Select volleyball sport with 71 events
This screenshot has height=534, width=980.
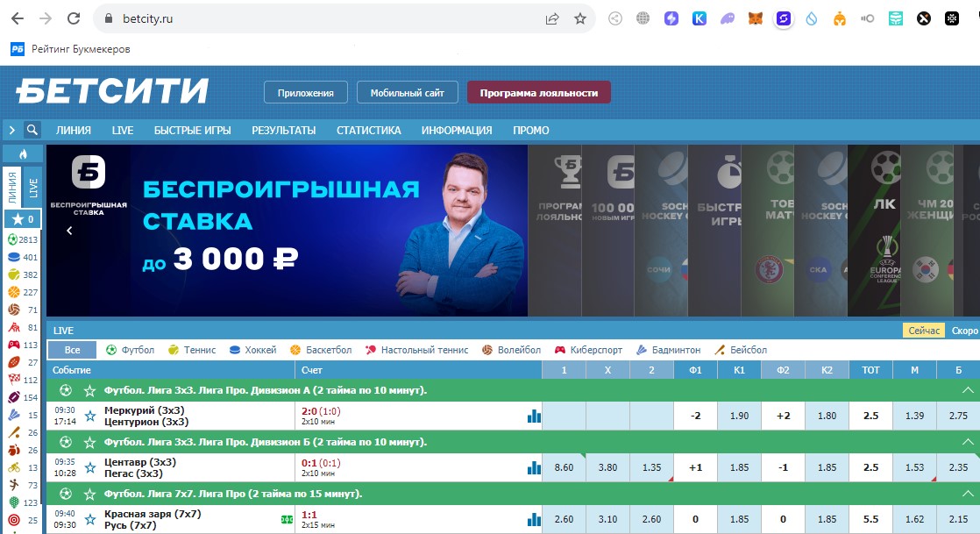coord(23,310)
